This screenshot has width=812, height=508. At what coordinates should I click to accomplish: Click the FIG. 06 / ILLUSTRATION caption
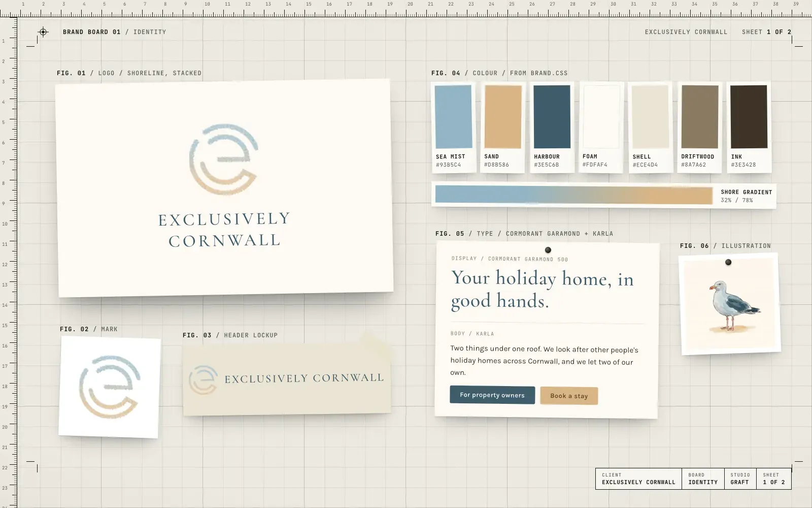(725, 246)
